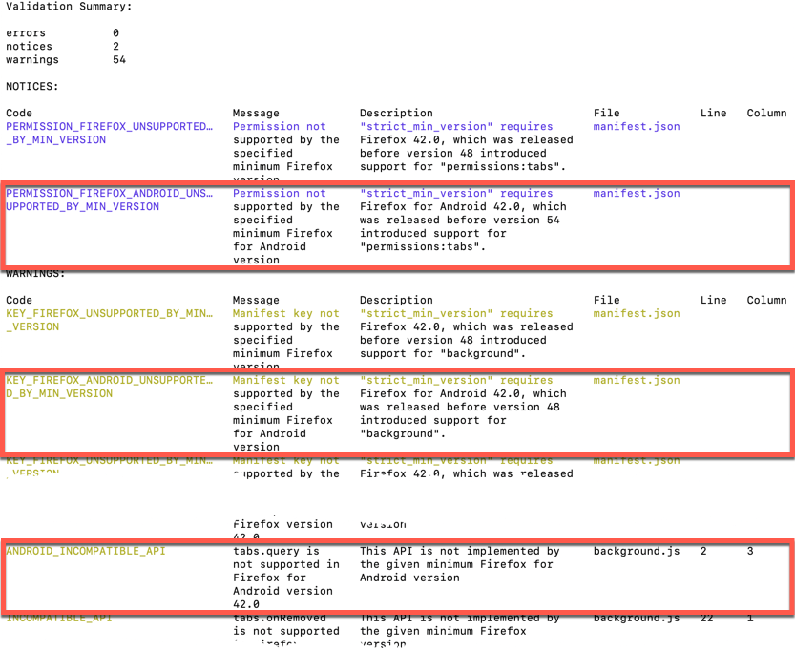This screenshot has width=795, height=672.
Task: Select the PERMISSION_FIREFOX_ANDROID_UNSUPPORTED_BY_MIN_VERSION code
Action: click(103, 199)
